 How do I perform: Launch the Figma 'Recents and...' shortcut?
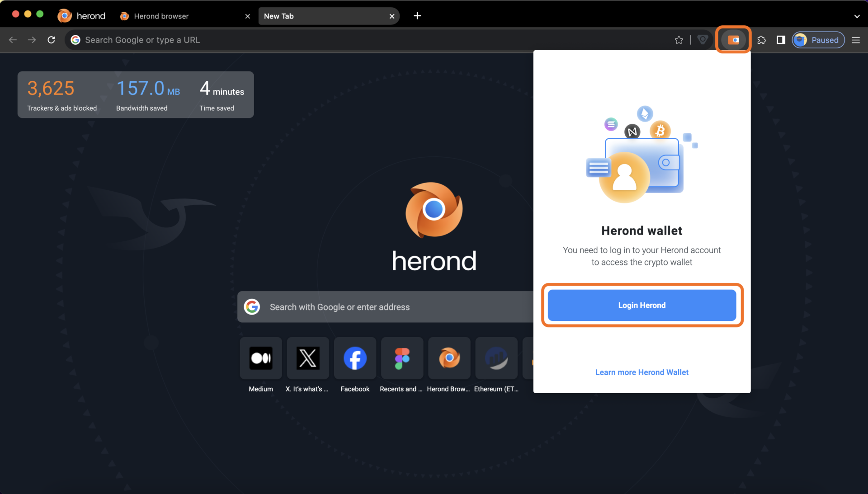tap(401, 358)
